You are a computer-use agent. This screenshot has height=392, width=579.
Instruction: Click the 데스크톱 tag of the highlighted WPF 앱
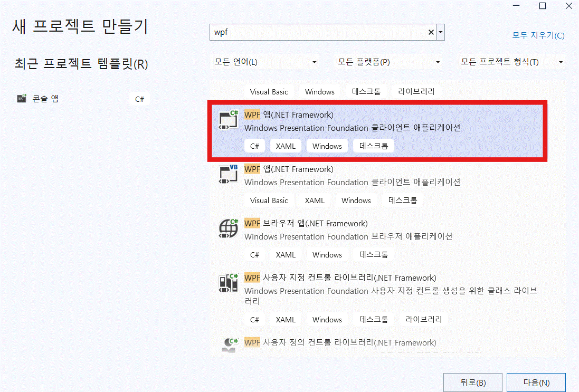[374, 146]
